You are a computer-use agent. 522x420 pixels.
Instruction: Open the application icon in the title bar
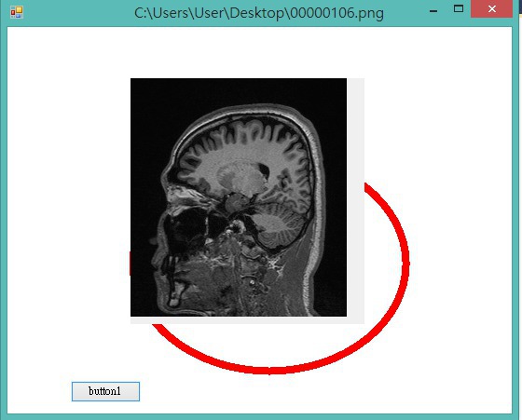(x=17, y=12)
